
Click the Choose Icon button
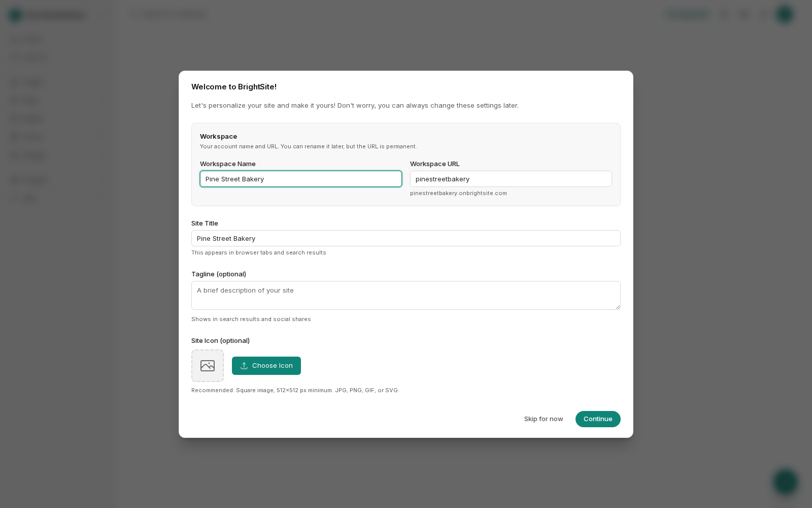266,366
